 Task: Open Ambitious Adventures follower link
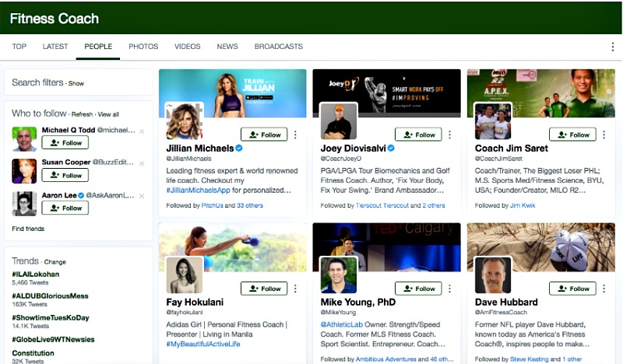click(385, 359)
